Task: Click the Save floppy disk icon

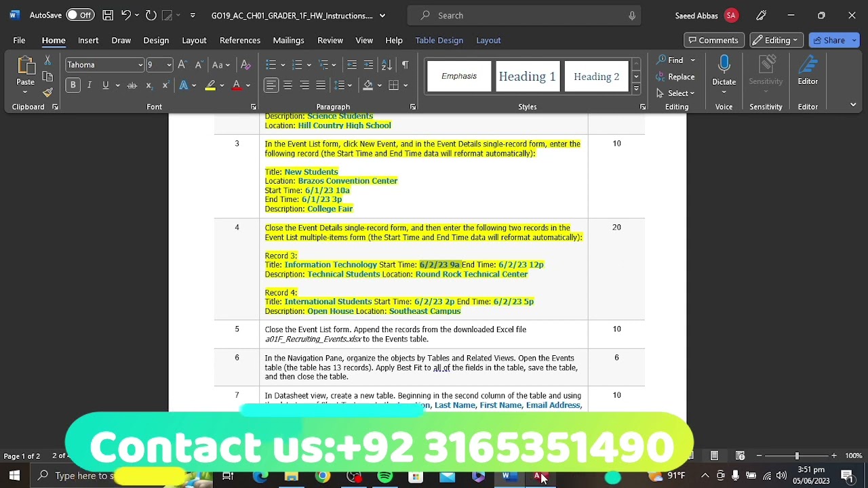Action: pos(108,15)
